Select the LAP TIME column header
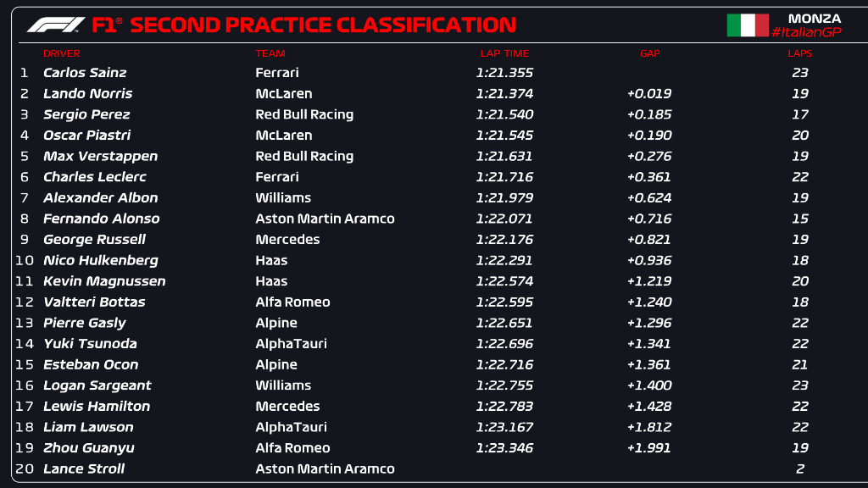868x488 pixels. [x=504, y=53]
